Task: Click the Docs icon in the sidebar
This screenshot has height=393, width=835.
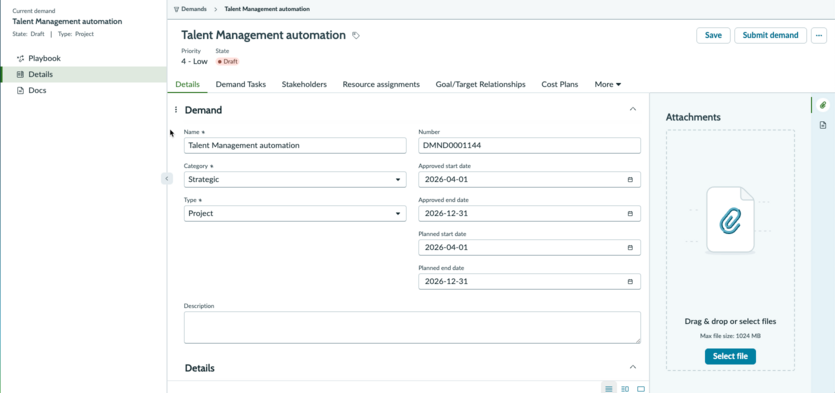Action: [x=20, y=91]
